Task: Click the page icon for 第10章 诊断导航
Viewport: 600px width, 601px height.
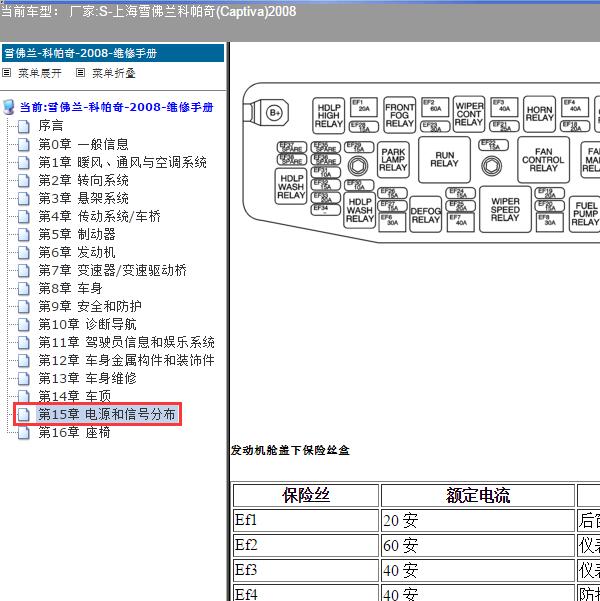Action: tap(23, 324)
